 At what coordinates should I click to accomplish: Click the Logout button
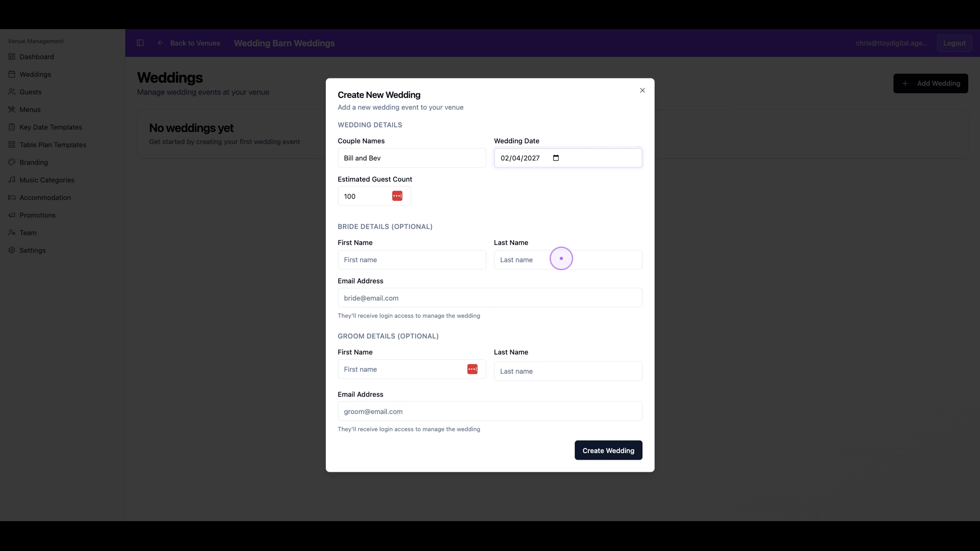pos(954,43)
